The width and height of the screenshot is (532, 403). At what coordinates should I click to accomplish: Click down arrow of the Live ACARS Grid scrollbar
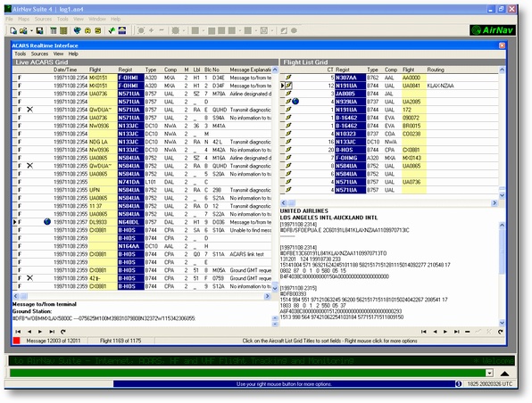[275, 288]
